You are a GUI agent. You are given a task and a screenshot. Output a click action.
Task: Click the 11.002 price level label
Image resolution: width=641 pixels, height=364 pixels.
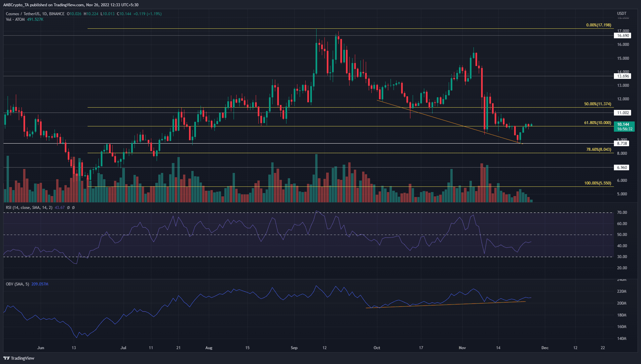click(x=623, y=113)
